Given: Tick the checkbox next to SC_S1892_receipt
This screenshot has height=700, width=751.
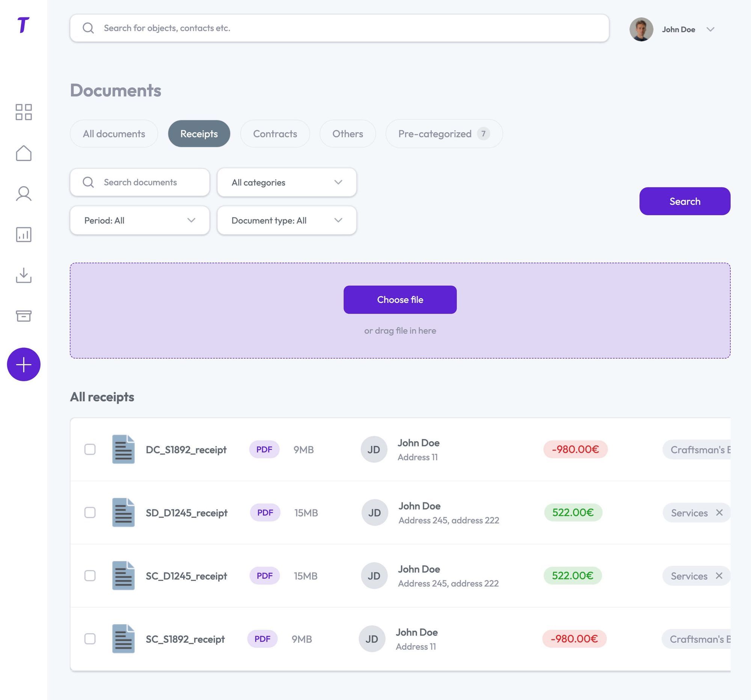Looking at the screenshot, I should pos(90,639).
